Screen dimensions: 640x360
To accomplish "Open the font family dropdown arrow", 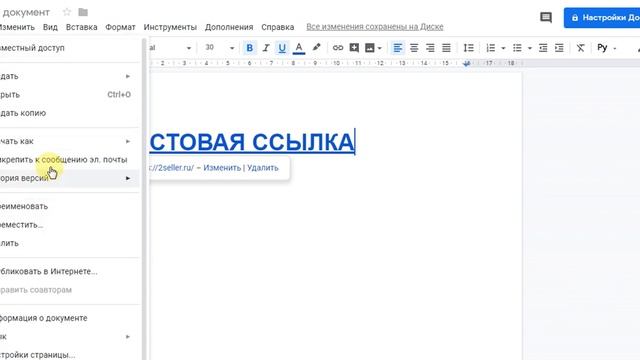I will [x=189, y=48].
